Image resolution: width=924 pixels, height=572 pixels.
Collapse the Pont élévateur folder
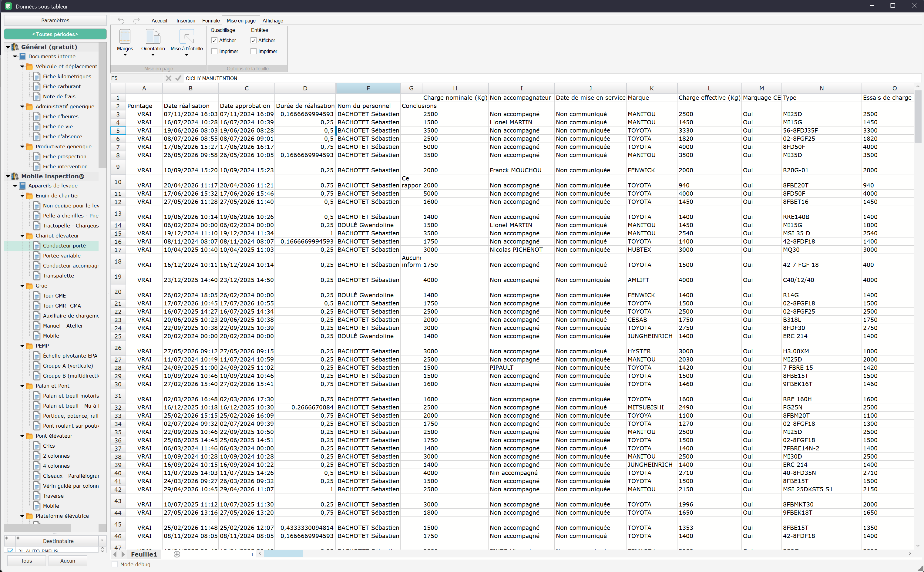pos(22,436)
